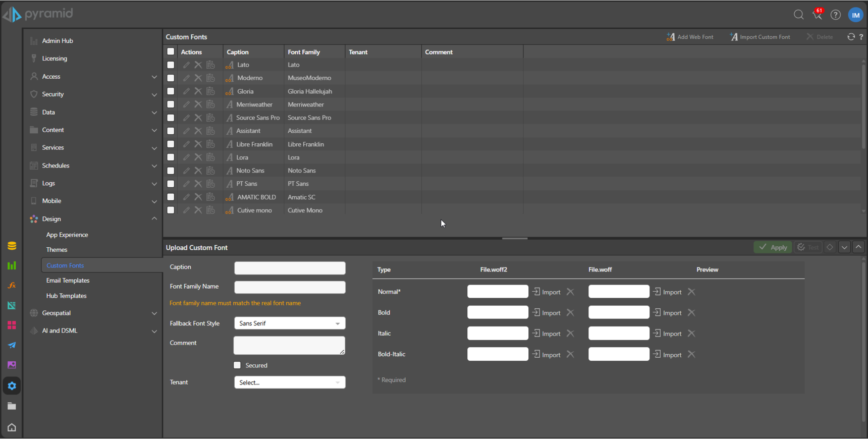The width and height of the screenshot is (868, 439).
Task: Check the PT Sans row checkbox
Action: [171, 184]
